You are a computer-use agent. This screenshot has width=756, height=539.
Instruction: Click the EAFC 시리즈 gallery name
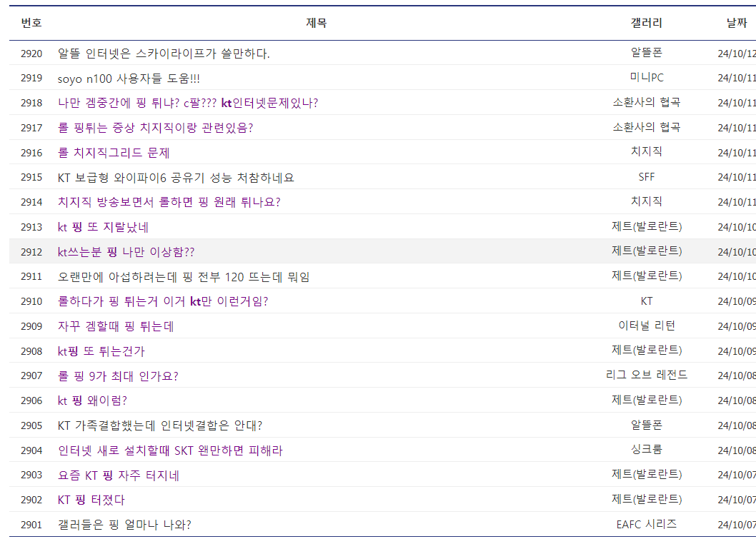647,524
